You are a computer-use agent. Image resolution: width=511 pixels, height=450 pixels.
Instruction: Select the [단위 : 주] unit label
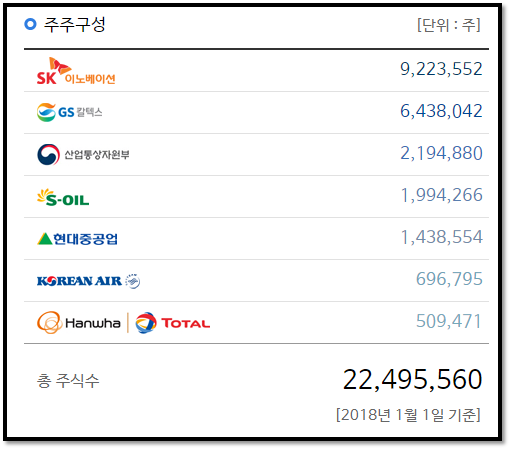pos(449,25)
